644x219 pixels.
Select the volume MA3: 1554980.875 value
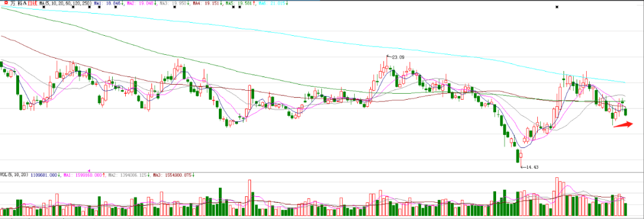click(x=172, y=175)
